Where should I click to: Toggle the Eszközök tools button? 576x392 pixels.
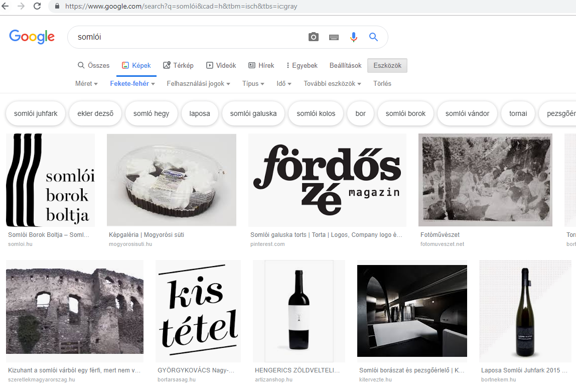pos(387,65)
